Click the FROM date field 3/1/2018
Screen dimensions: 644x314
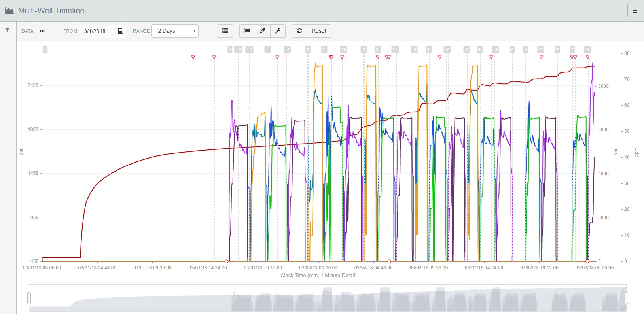(x=97, y=31)
